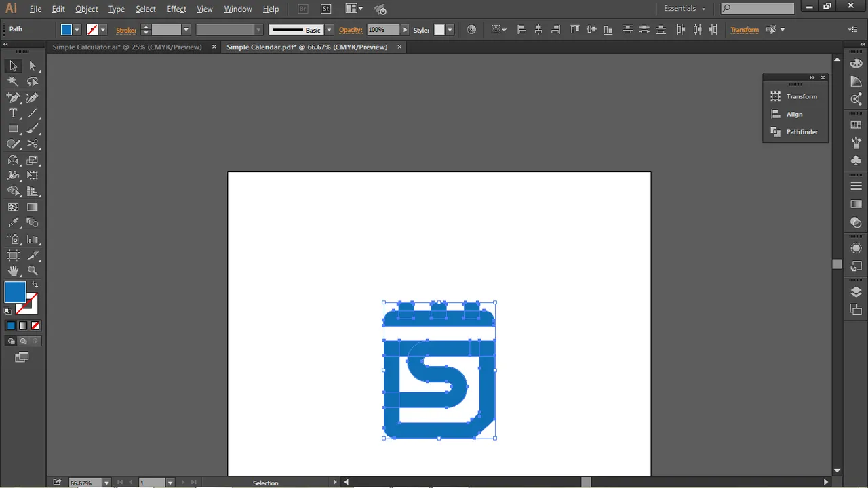Open the Color panel palette icon

pyautogui.click(x=856, y=64)
